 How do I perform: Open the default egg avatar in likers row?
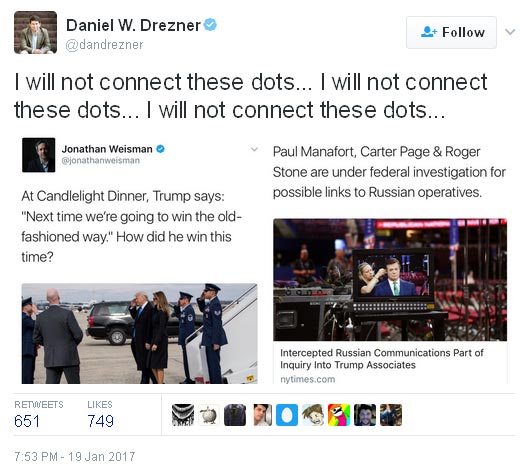pyautogui.click(x=287, y=415)
